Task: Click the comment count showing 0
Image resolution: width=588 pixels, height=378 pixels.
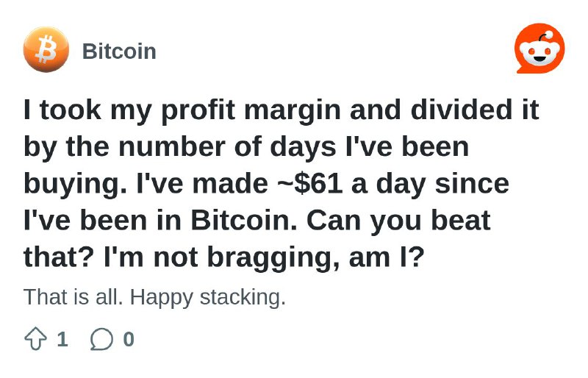Action: (129, 339)
